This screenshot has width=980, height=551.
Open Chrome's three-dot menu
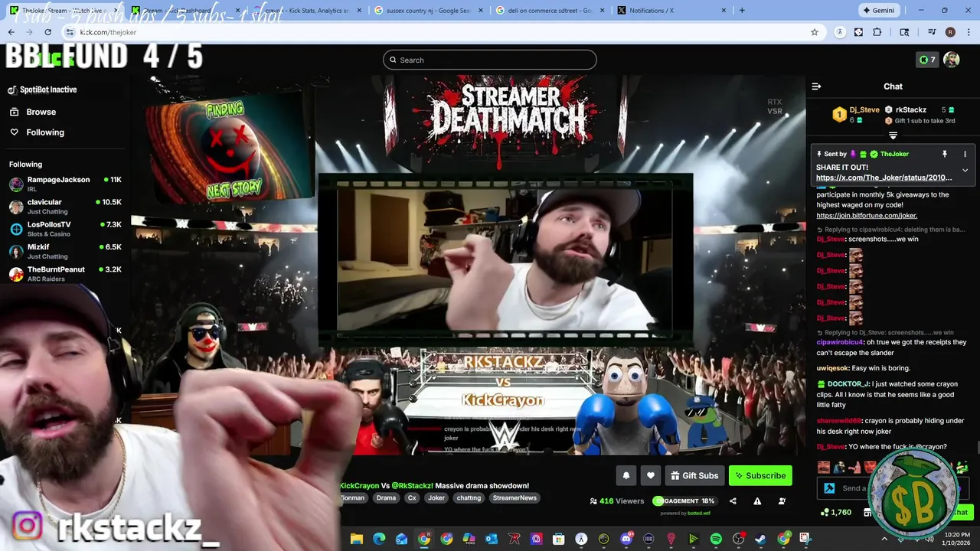click(x=969, y=32)
